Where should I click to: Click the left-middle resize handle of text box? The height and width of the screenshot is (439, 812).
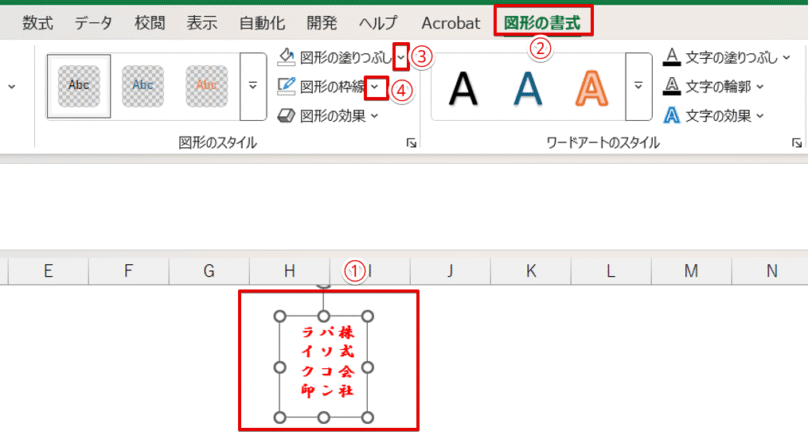280,367
